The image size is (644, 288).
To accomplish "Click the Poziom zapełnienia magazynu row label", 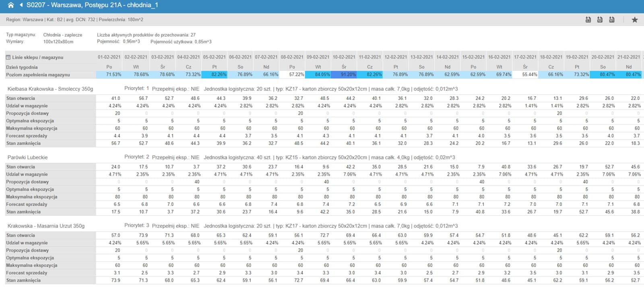I will click(38, 75).
